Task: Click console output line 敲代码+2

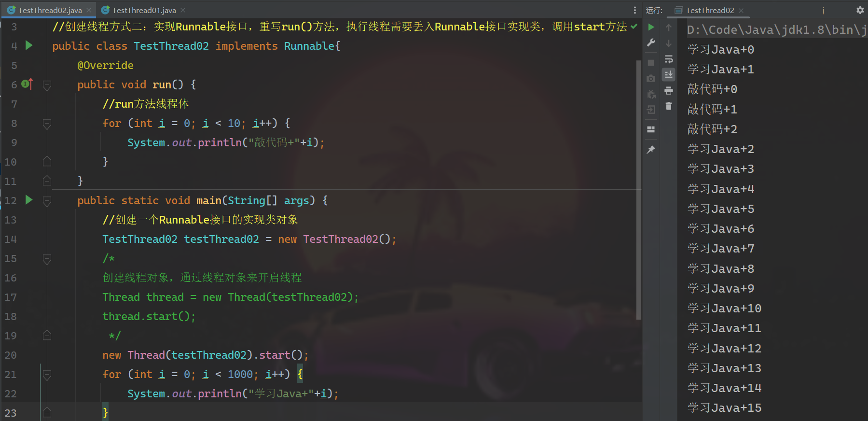Action: tap(712, 129)
